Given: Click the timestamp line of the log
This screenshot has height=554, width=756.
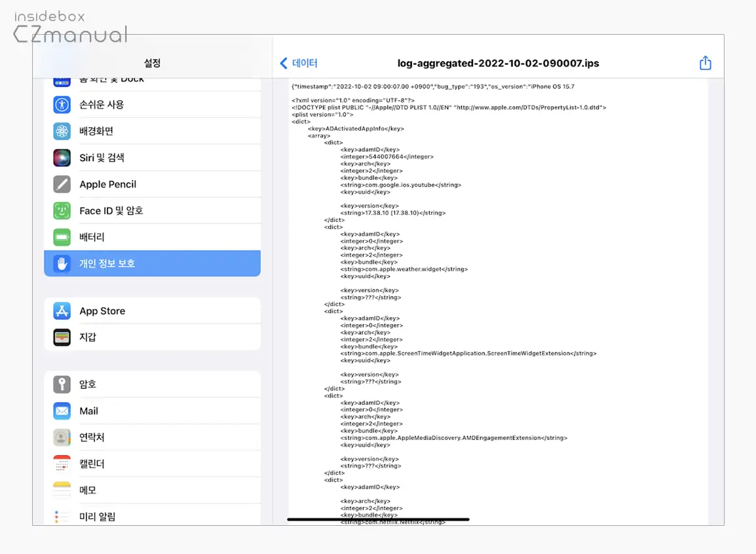Looking at the screenshot, I should point(433,86).
